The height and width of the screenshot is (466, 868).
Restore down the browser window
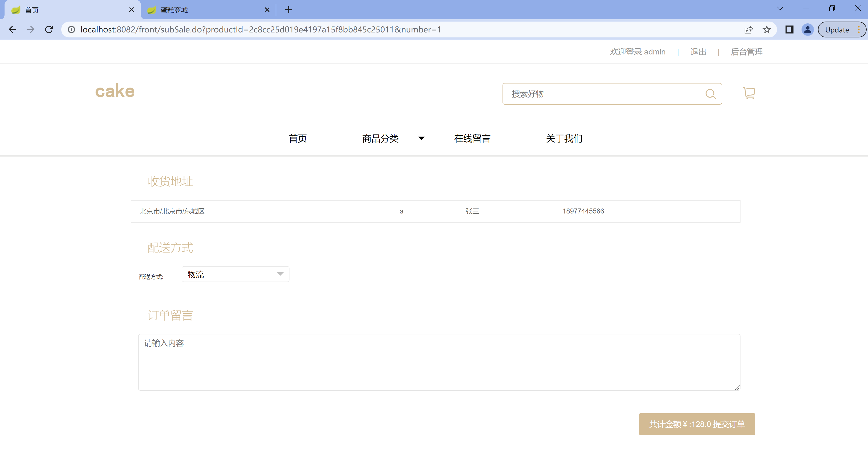tap(832, 8)
